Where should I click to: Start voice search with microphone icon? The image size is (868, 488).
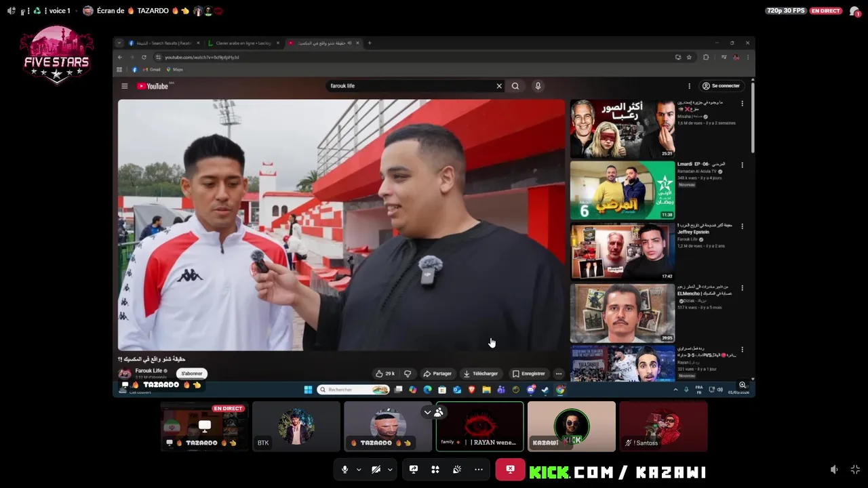pos(538,86)
